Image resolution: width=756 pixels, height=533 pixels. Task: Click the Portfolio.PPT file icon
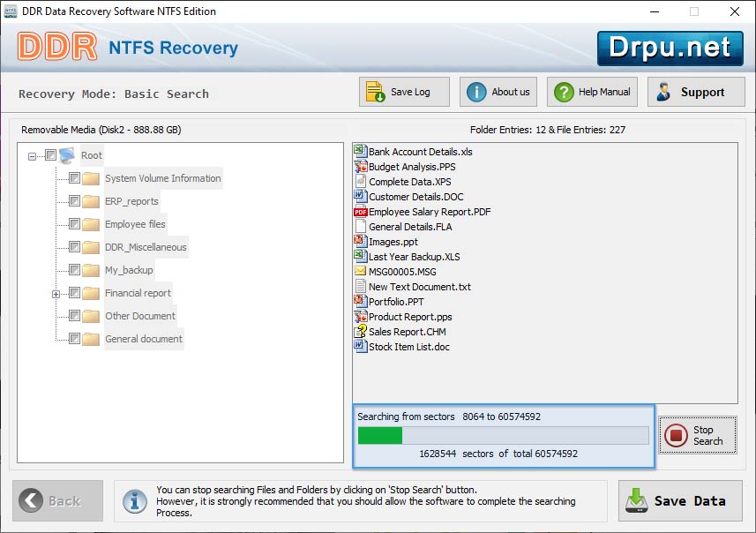[361, 301]
